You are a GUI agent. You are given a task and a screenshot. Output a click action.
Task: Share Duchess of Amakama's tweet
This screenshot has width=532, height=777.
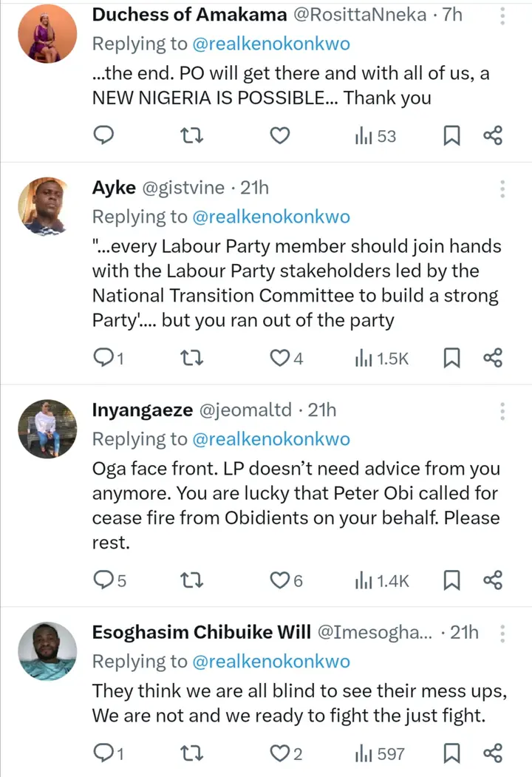coord(493,135)
